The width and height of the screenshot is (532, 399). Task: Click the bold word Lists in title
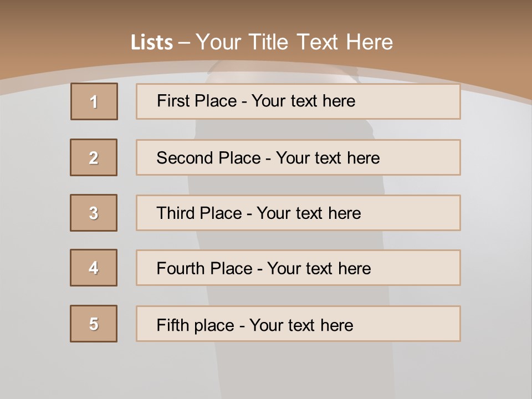(x=151, y=42)
